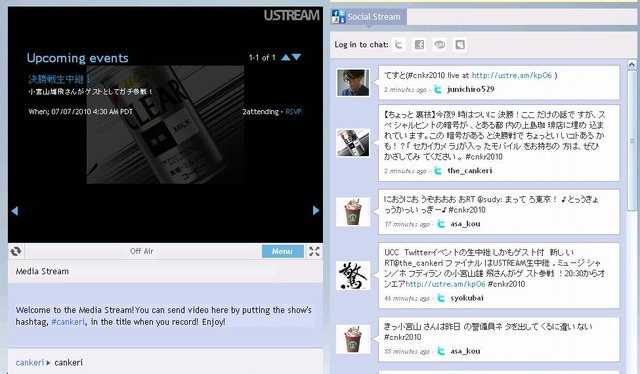Open the player Menu button
Viewport: 640px width, 374px height.
[282, 251]
